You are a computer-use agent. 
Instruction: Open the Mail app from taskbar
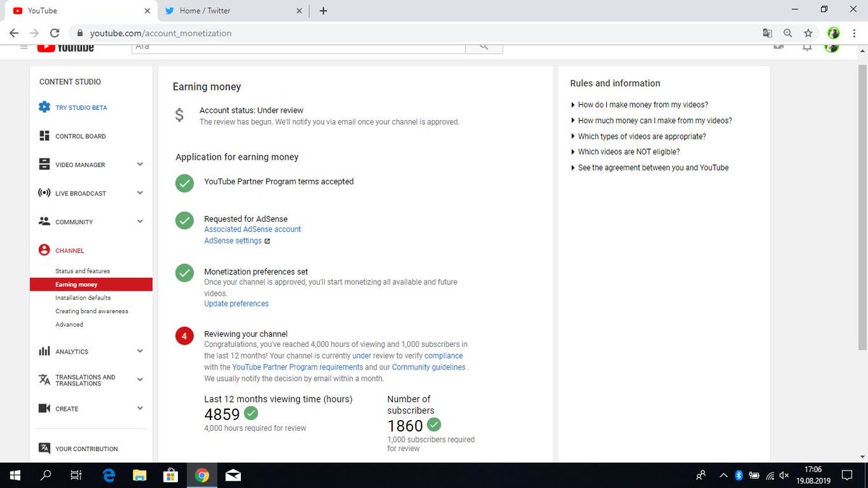pyautogui.click(x=233, y=476)
